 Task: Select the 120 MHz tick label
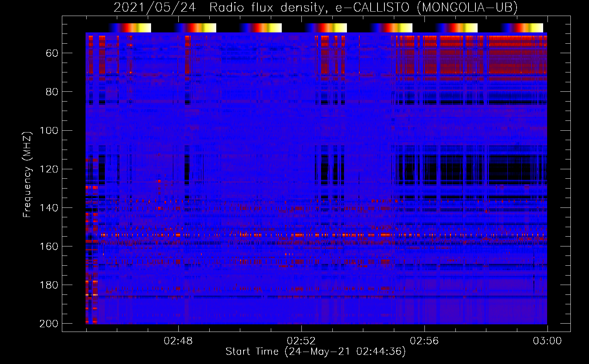pyautogui.click(x=49, y=169)
